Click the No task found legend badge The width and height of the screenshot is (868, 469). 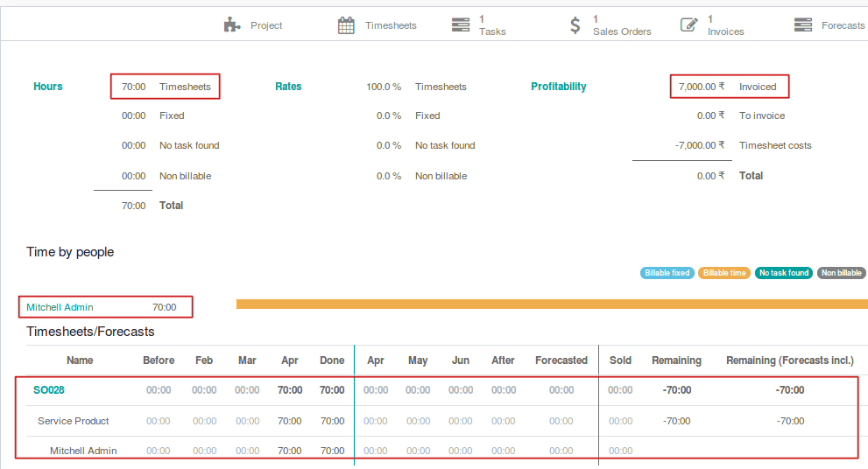point(784,273)
